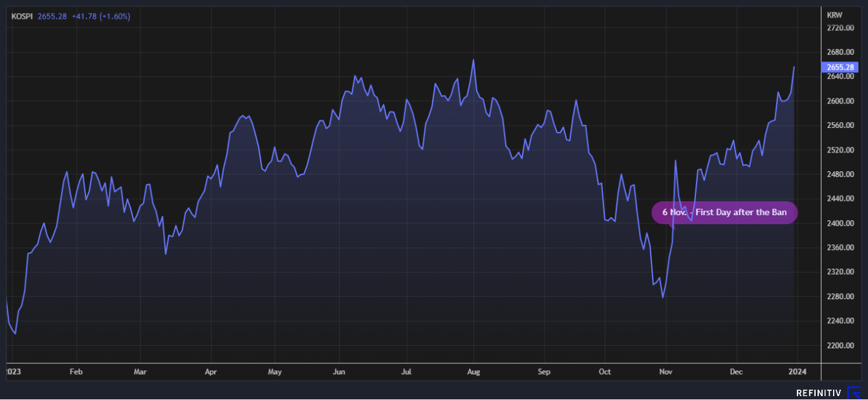Image resolution: width=868 pixels, height=400 pixels.
Task: Select the Aug label on time axis
Action: 473,372
